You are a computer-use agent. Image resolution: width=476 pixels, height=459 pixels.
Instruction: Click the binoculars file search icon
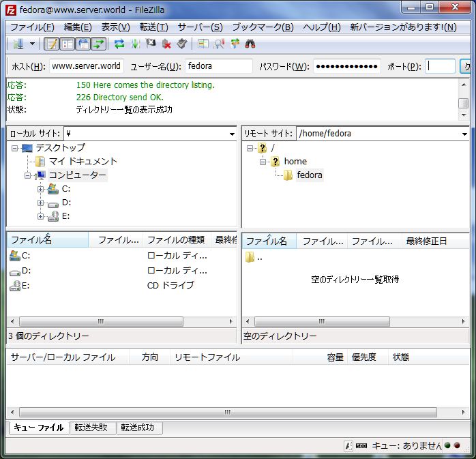click(250, 44)
